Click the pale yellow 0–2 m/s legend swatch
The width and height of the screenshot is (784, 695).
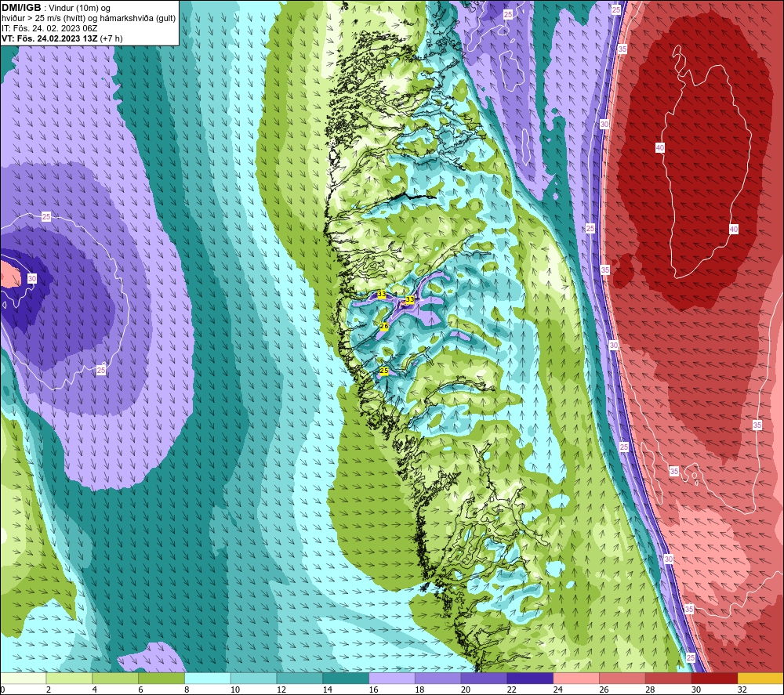click(x=24, y=678)
